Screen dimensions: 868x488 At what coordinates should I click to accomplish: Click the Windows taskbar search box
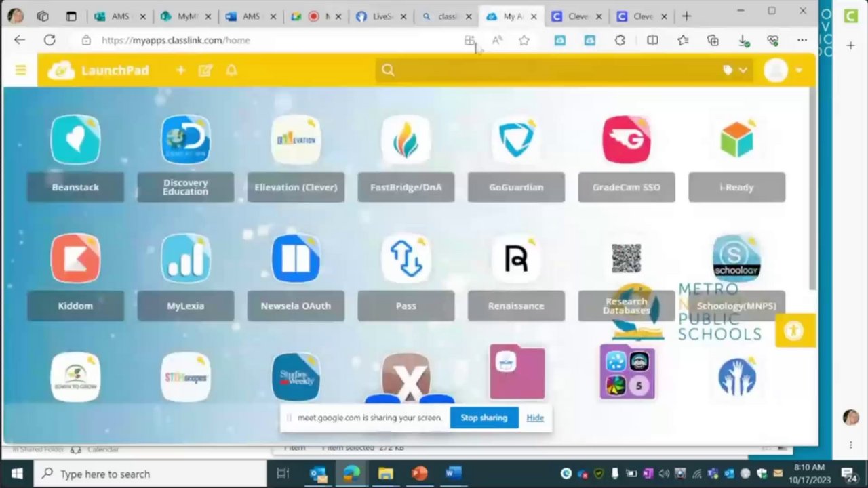coord(149,474)
